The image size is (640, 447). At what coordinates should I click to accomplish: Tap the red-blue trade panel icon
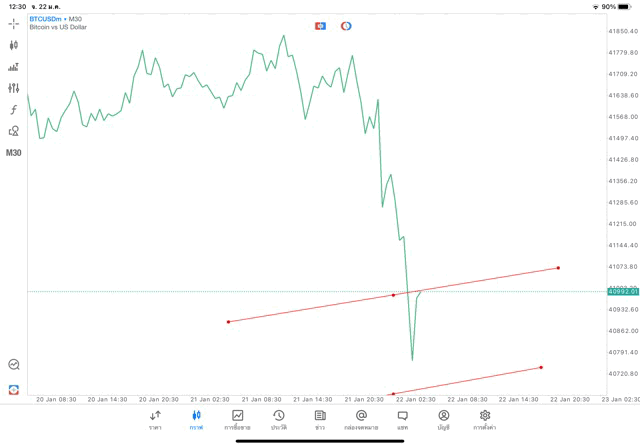click(x=14, y=389)
